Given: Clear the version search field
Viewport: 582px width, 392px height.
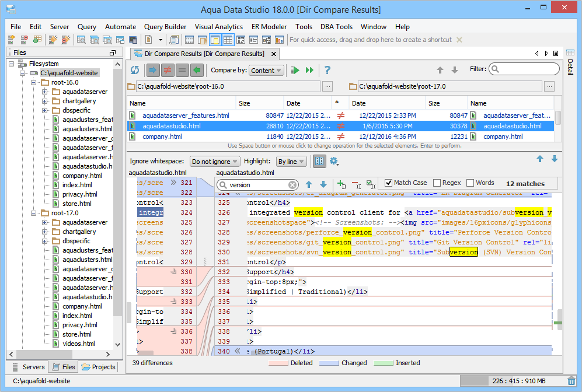Looking at the screenshot, I should pyautogui.click(x=292, y=185).
